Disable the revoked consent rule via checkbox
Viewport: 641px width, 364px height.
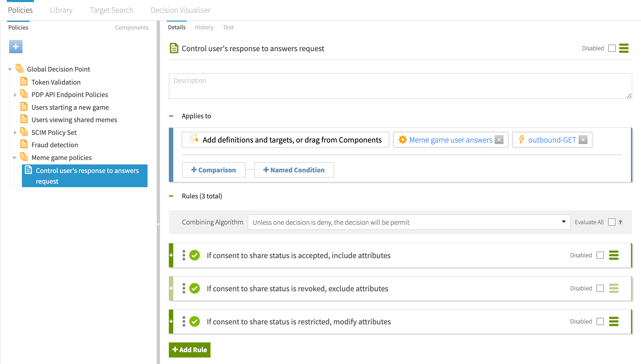click(600, 288)
